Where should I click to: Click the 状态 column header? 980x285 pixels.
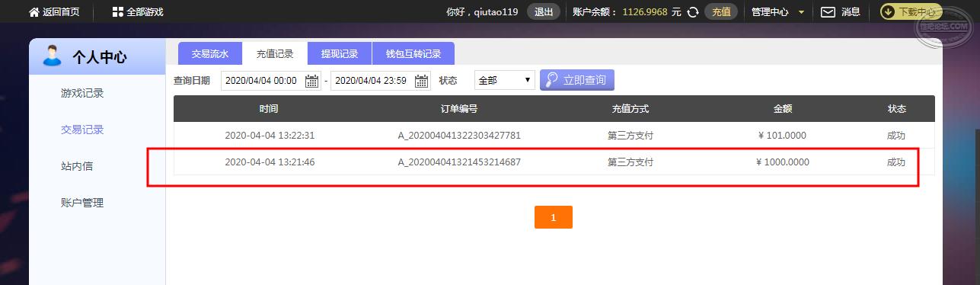tap(897, 109)
